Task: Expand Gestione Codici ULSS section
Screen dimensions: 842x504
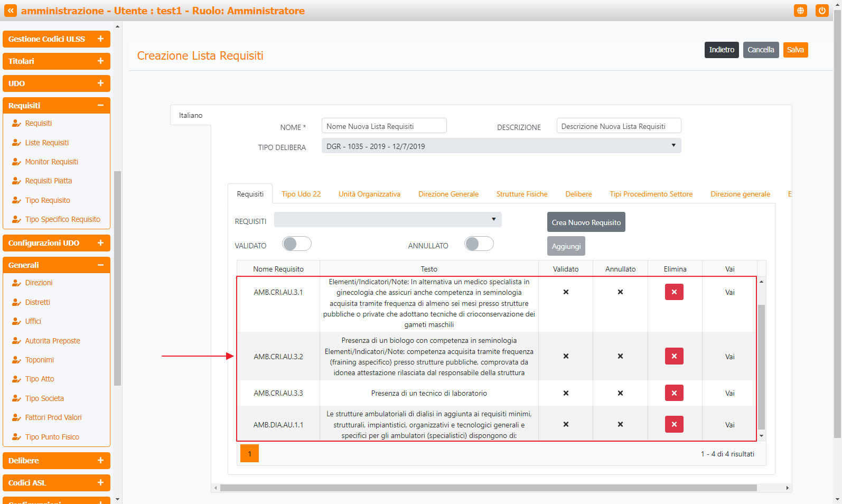Action: coord(57,39)
